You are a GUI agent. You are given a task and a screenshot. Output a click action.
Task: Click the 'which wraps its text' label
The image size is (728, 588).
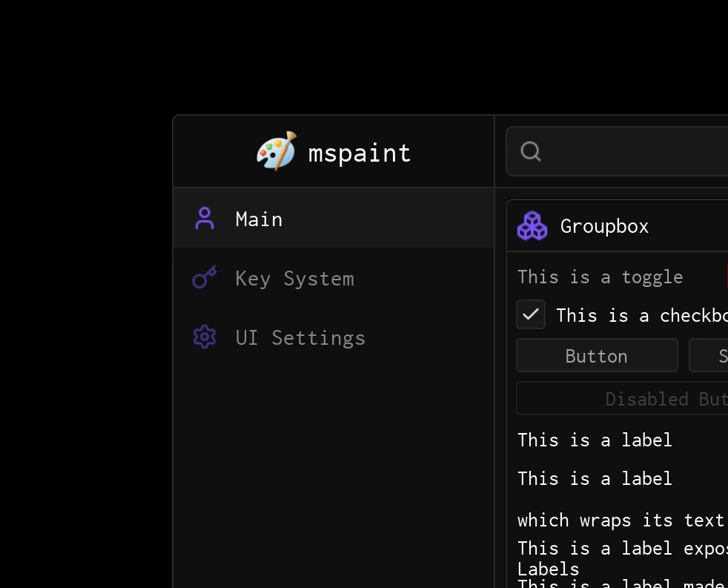(x=621, y=521)
